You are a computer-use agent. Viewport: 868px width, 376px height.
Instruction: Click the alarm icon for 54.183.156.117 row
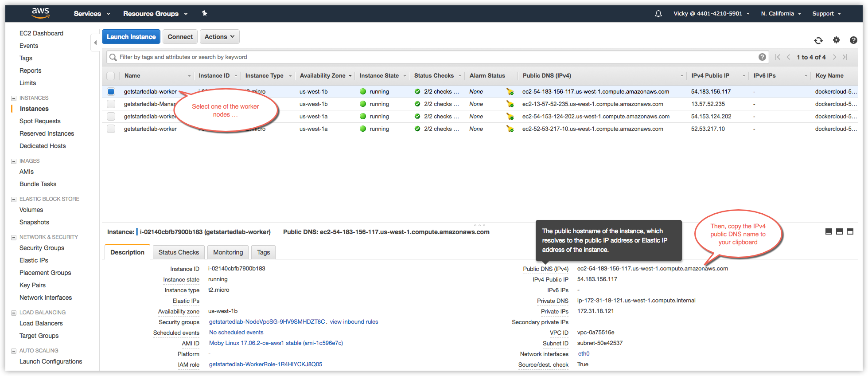pos(510,92)
